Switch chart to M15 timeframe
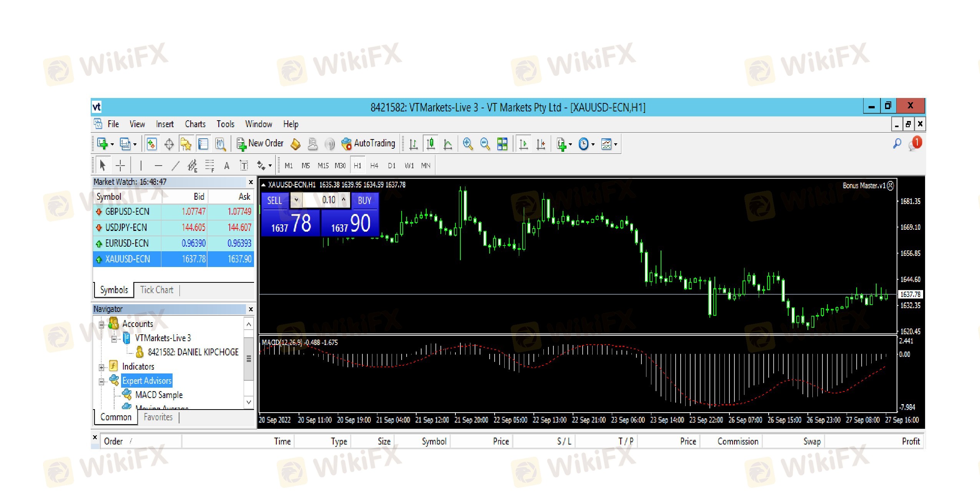The height and width of the screenshot is (491, 980). tap(323, 166)
